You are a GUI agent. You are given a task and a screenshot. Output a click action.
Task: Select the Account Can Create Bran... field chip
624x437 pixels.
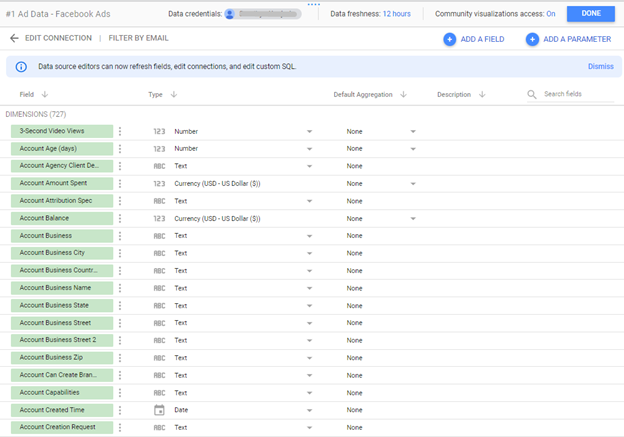click(62, 375)
